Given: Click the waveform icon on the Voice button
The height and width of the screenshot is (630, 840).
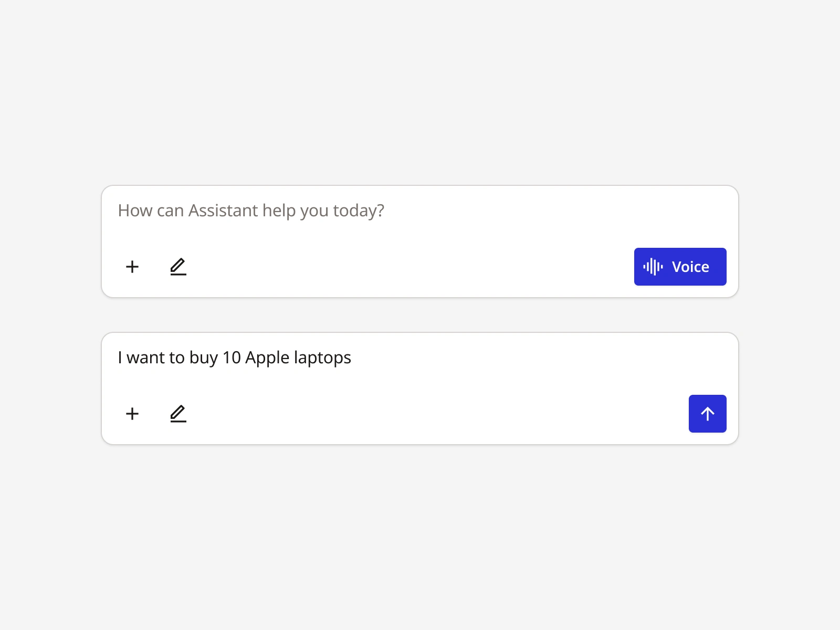Looking at the screenshot, I should click(653, 267).
